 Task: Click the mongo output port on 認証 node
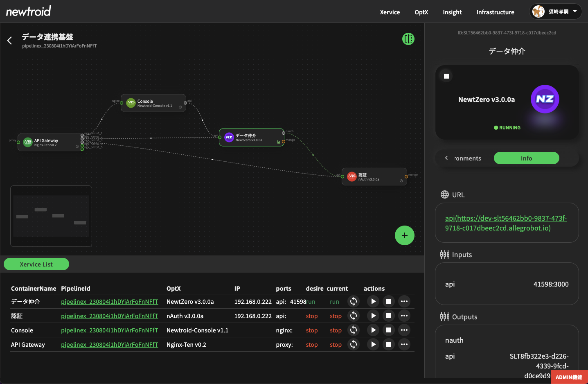coord(406,177)
